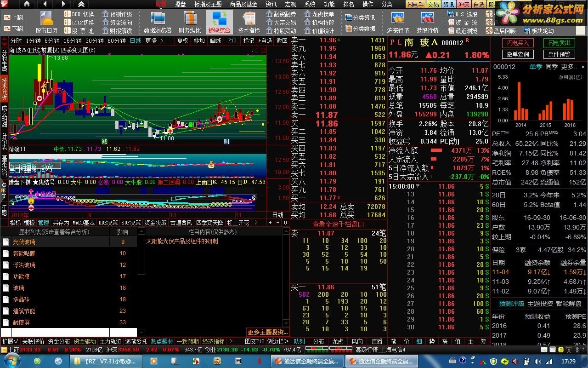Viewport: 588px width, 368px height.
Task: Switch to MACD基本 indicator tab
Action: point(84,223)
